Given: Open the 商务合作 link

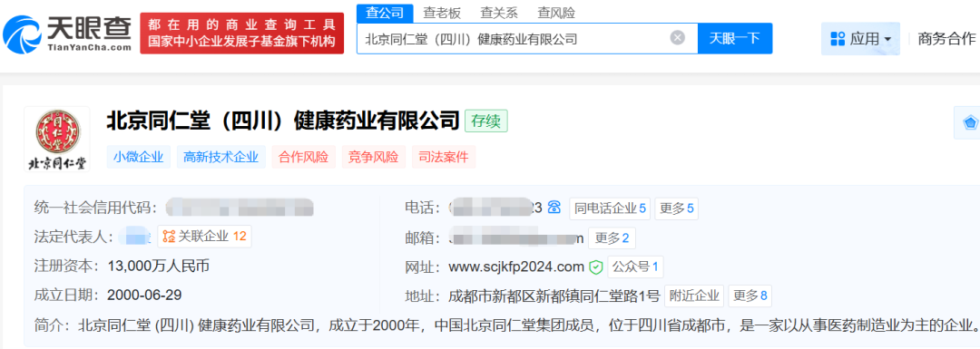Looking at the screenshot, I should (946, 39).
